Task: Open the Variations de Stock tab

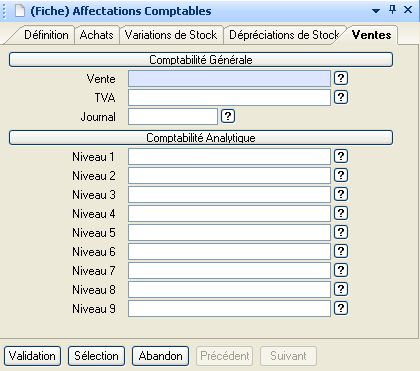Action: (x=171, y=35)
